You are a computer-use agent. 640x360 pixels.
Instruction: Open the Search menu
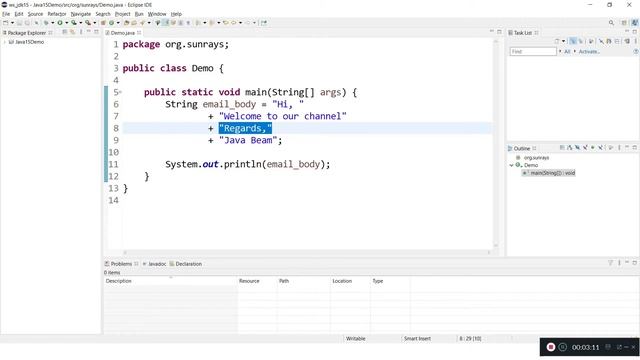[103, 14]
